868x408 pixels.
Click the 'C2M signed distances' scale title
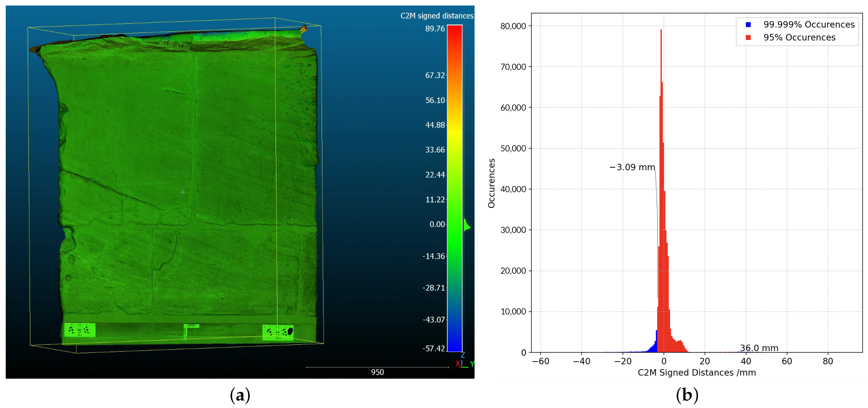pos(437,16)
